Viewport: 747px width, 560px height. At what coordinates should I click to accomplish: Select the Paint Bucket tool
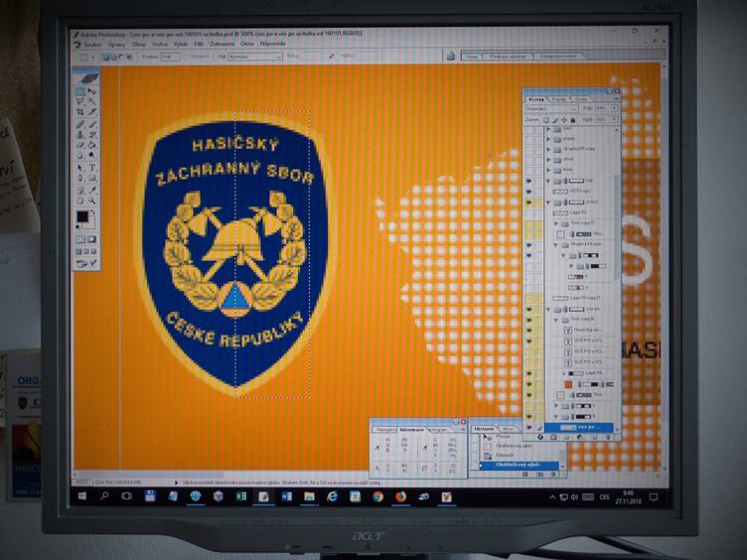click(92, 145)
